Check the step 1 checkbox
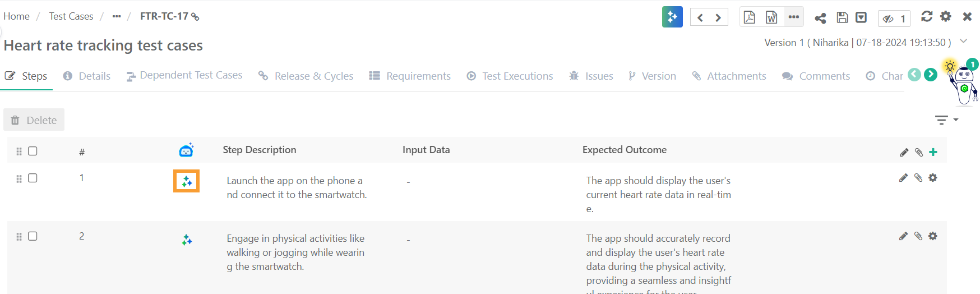Image resolution: width=980 pixels, height=294 pixels. [x=33, y=178]
